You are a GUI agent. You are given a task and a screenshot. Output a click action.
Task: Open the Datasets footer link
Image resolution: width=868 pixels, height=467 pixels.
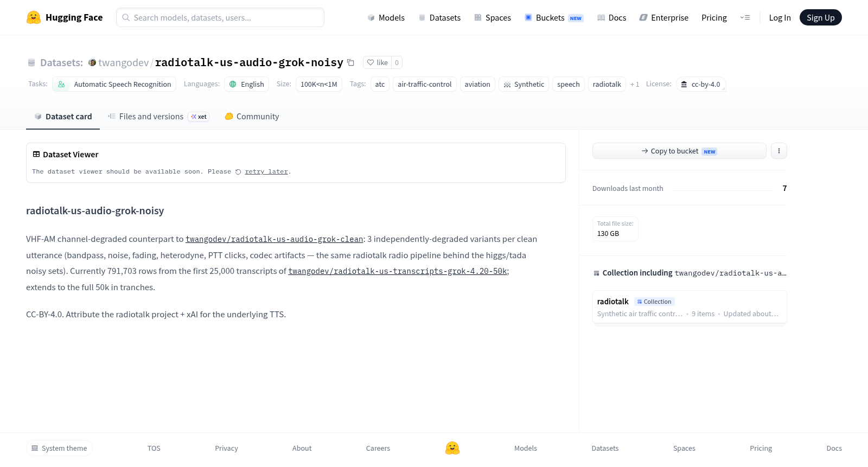point(605,448)
